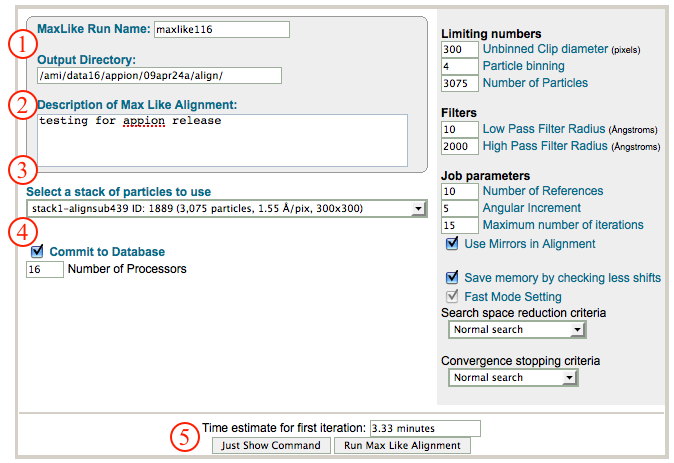Image resolution: width=674 pixels, height=463 pixels.
Task: Click the circled number 5 marker
Action: click(x=182, y=436)
